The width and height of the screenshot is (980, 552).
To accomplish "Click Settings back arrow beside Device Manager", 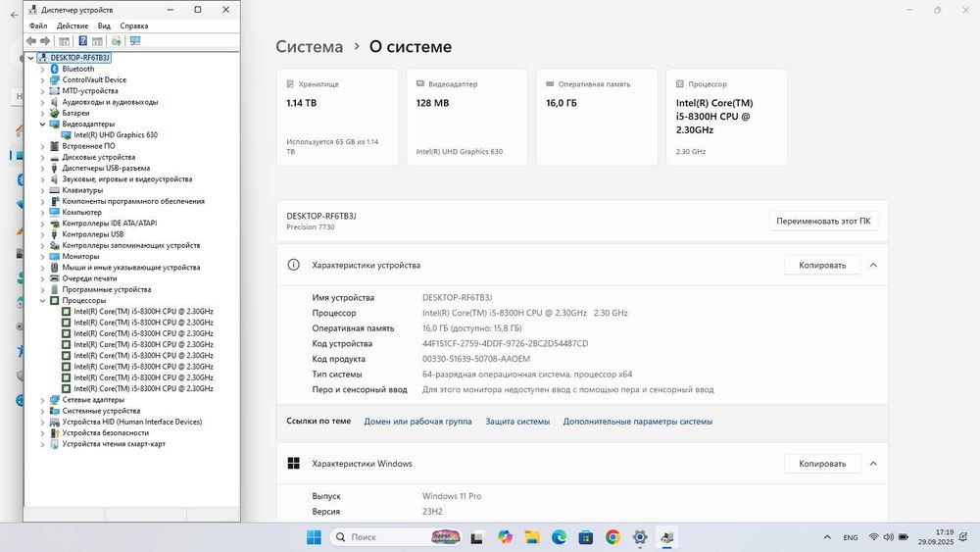I will point(14,15).
